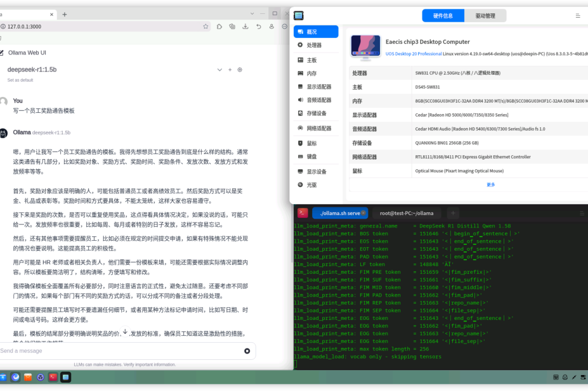
Task: Click the DS45-SW831 motherboard value
Action: coord(428,87)
